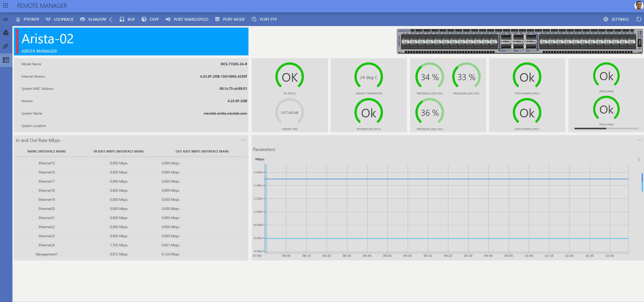644x302 pixels.
Task: Click the REMOTE MANAGER title
Action: click(42, 6)
